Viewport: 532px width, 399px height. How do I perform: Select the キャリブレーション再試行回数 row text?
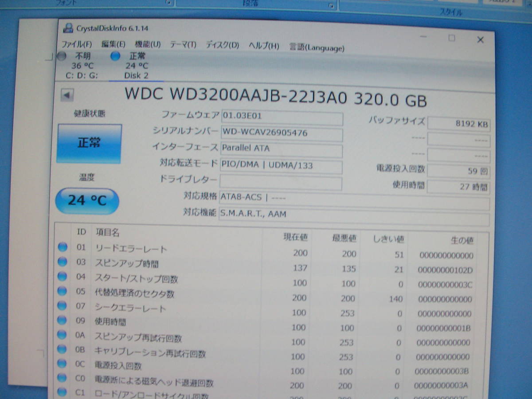point(150,352)
